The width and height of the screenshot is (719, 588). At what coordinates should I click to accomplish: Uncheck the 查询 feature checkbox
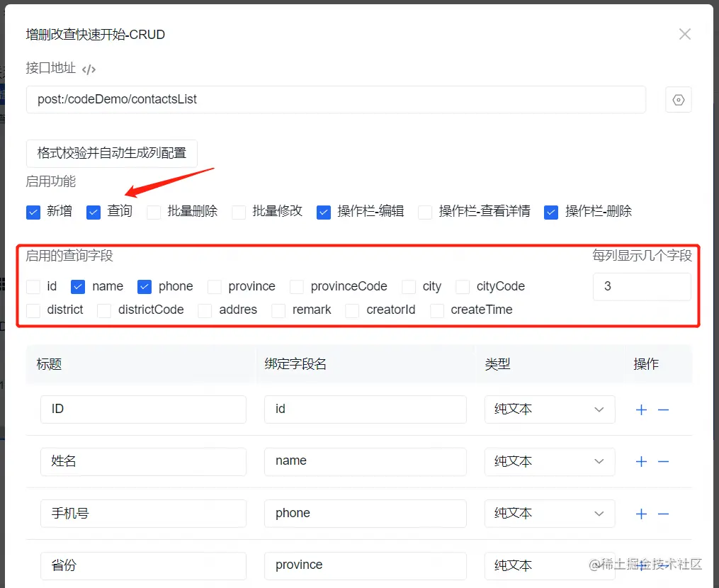tap(93, 211)
